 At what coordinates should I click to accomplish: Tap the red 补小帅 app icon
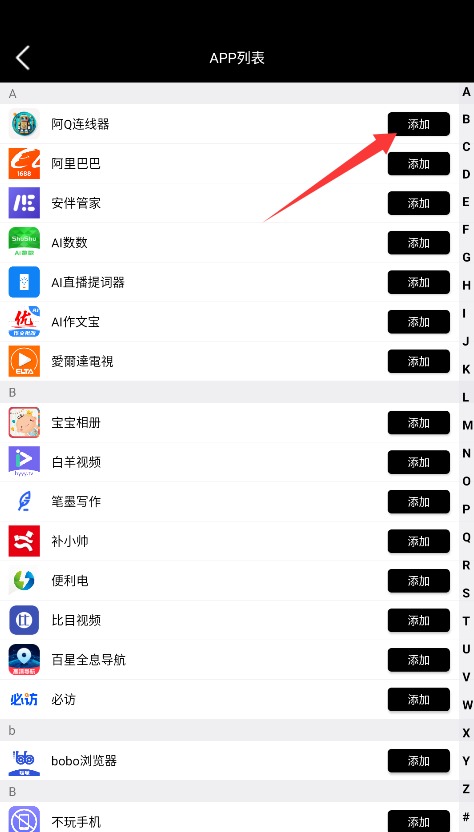point(24,541)
